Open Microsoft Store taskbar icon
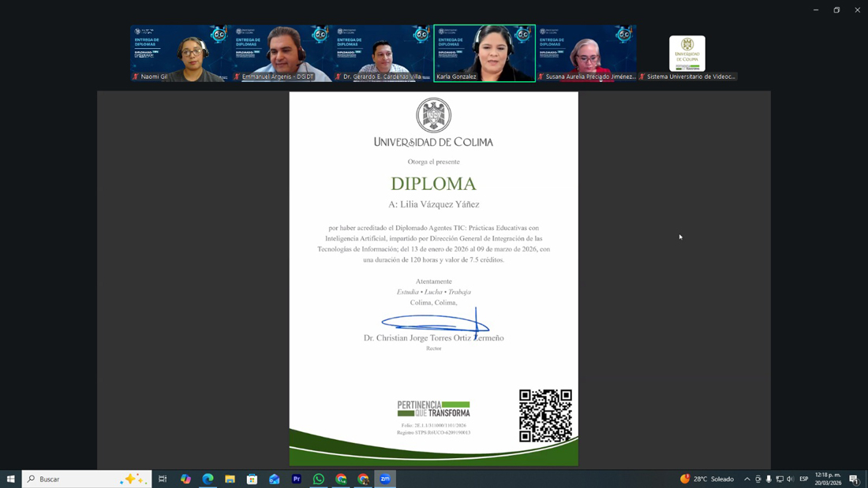868x488 pixels. tap(252, 479)
